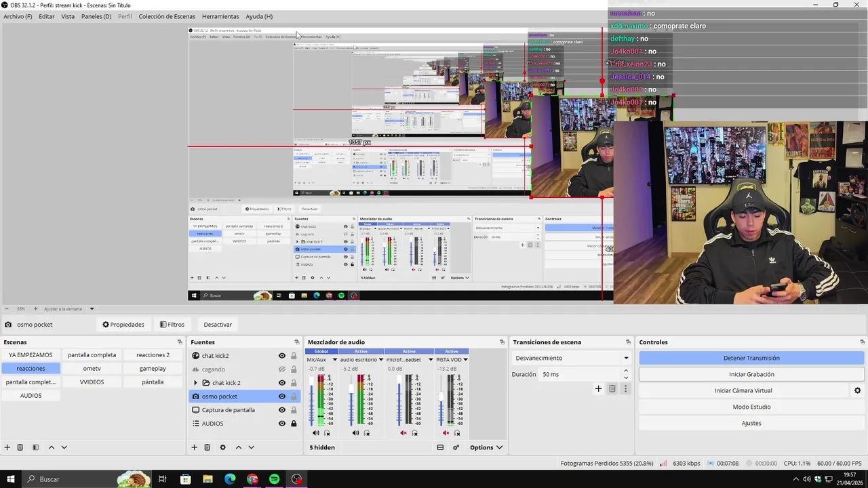Switch audio mixer layout icon

coord(440,447)
